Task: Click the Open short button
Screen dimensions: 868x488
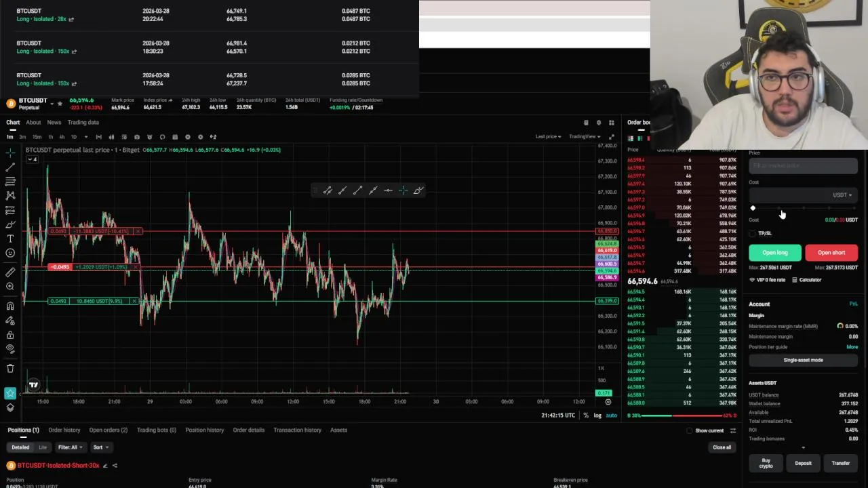Action: pos(831,253)
